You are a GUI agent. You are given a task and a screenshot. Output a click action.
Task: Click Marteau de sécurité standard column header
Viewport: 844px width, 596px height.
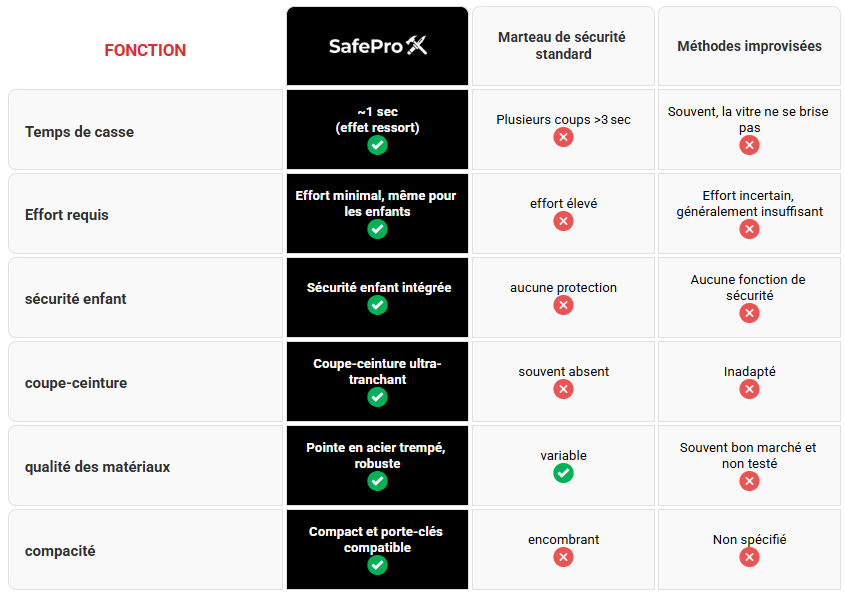point(562,45)
